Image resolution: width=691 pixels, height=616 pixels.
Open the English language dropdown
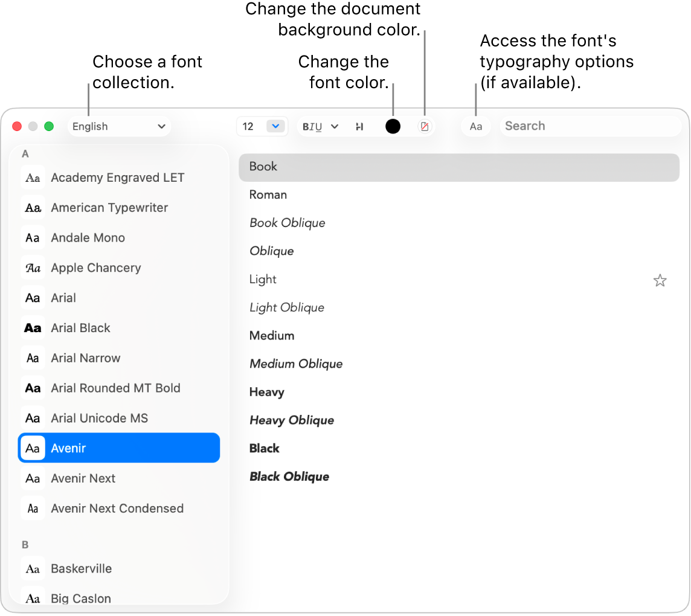(x=119, y=126)
